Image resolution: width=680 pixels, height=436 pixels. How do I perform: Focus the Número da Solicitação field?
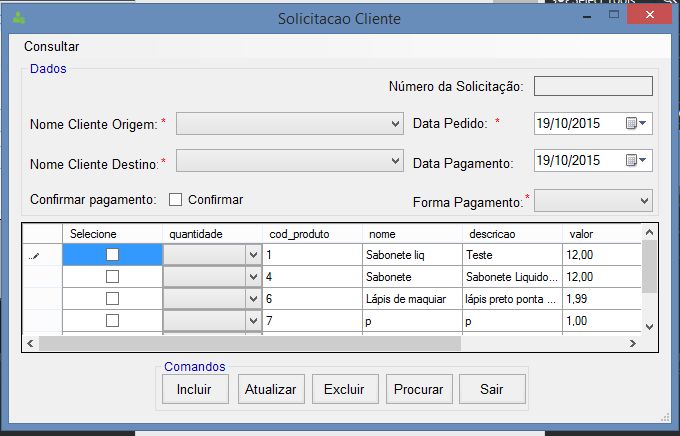[593, 86]
